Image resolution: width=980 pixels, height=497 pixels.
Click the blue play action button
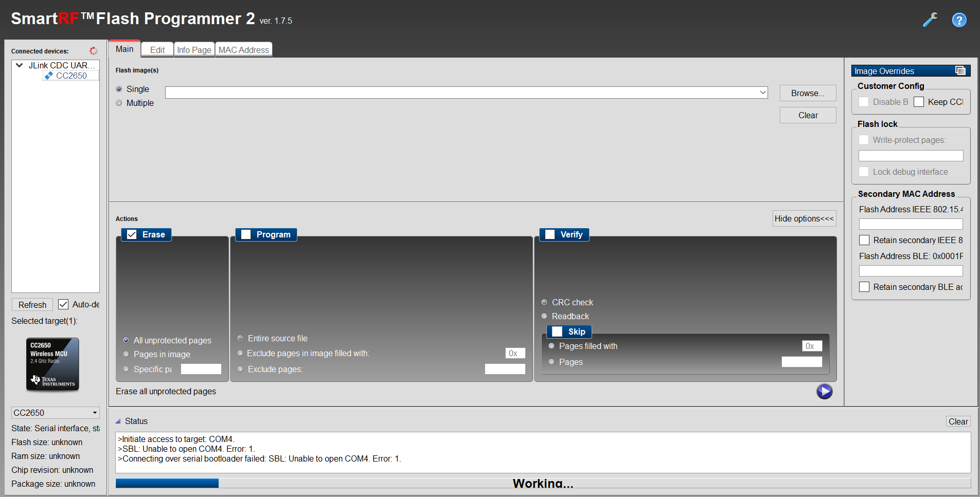(824, 392)
